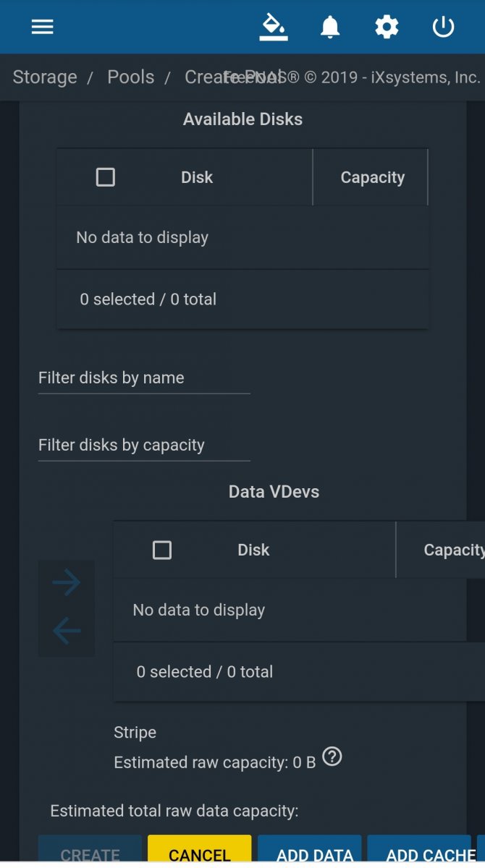Check select-all box in Data VDevs
The width and height of the screenshot is (485, 868).
(x=162, y=550)
